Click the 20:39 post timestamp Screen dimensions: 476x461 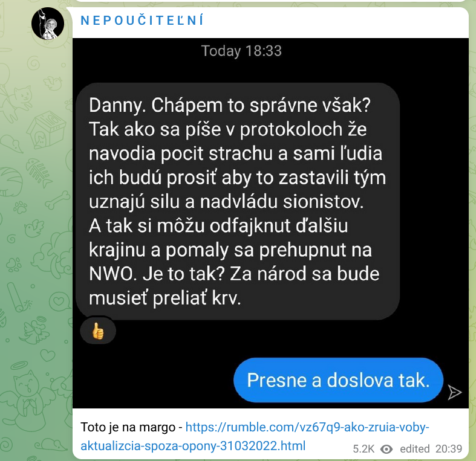click(x=449, y=448)
